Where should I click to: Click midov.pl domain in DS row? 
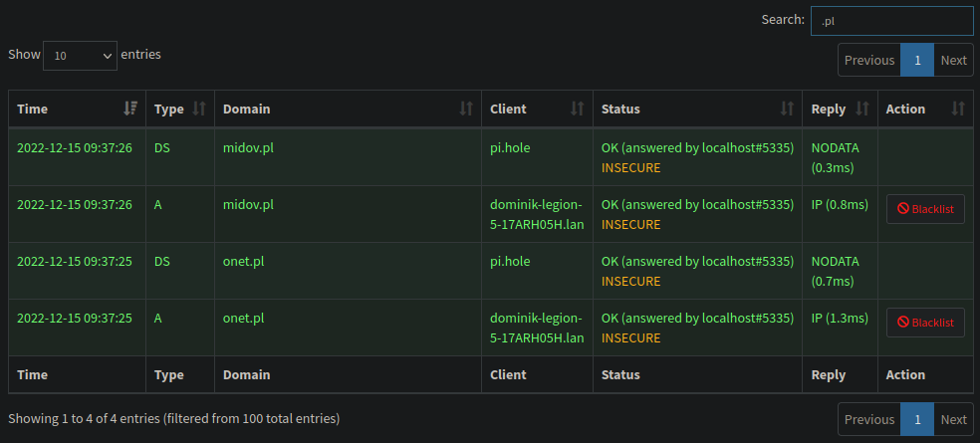click(x=248, y=148)
